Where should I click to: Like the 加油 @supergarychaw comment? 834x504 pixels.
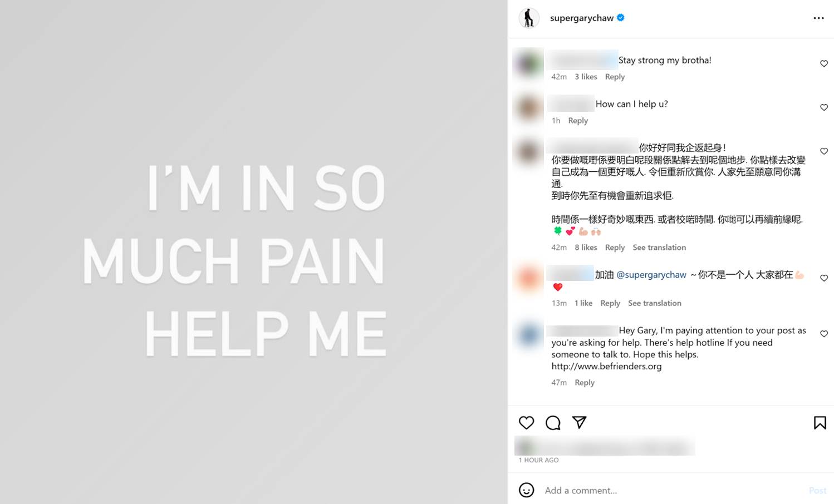click(x=824, y=278)
